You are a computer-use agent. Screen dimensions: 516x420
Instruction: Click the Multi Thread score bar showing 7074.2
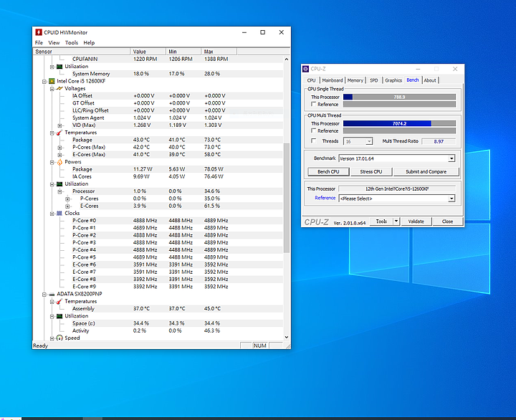tap(399, 123)
